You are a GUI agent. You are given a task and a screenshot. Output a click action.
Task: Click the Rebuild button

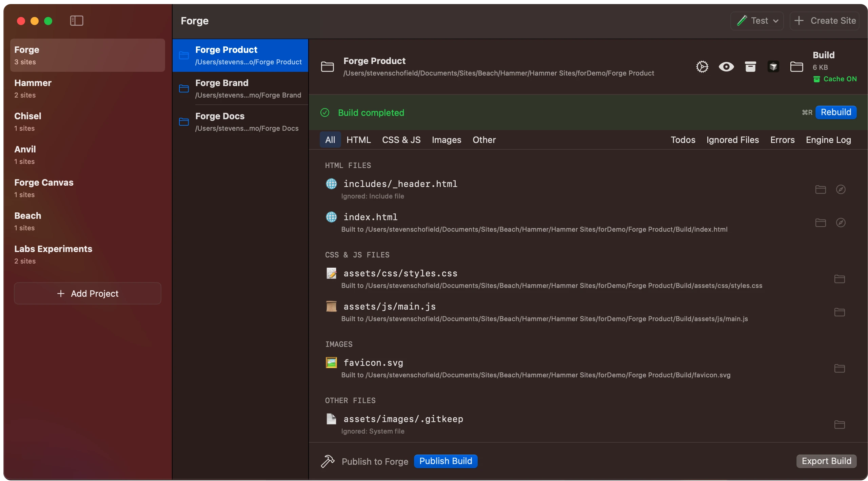coord(836,112)
